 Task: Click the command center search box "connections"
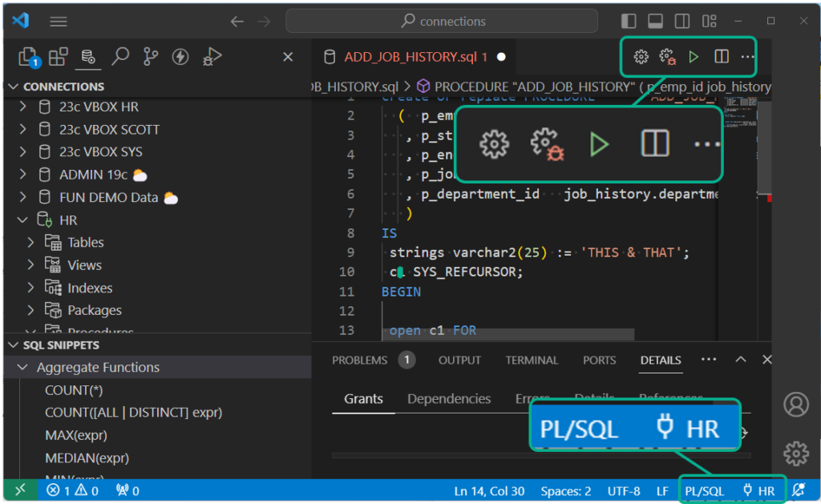442,21
